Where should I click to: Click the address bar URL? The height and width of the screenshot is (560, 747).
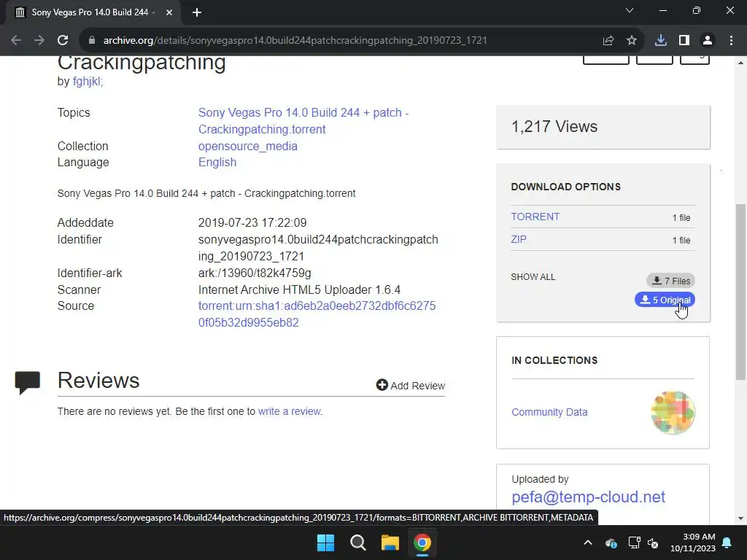pos(295,41)
